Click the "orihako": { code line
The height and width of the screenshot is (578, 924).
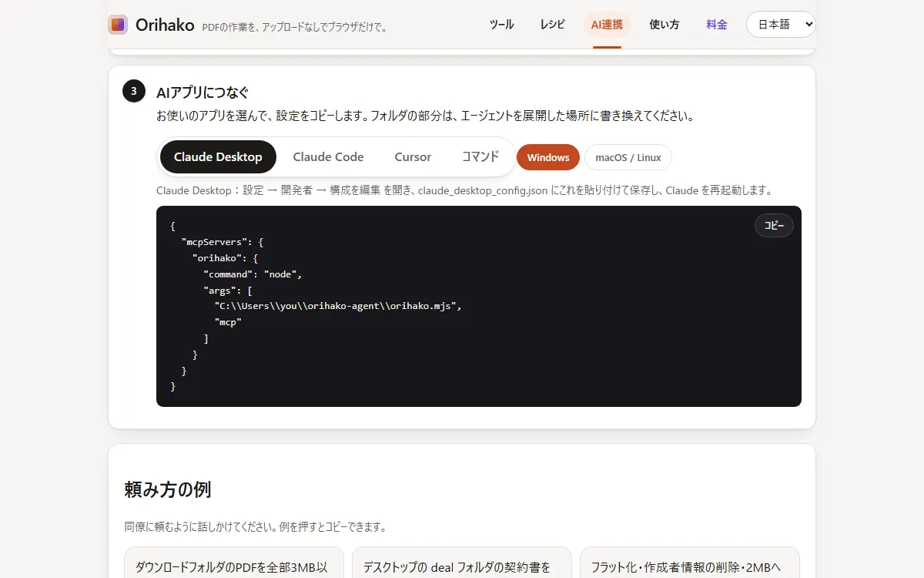225,258
